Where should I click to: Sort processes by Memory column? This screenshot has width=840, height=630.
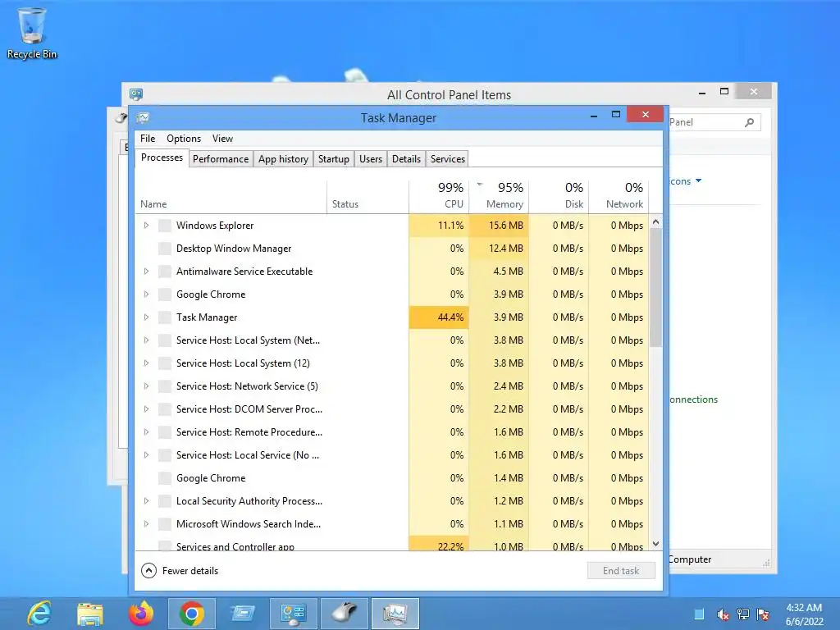click(x=499, y=195)
